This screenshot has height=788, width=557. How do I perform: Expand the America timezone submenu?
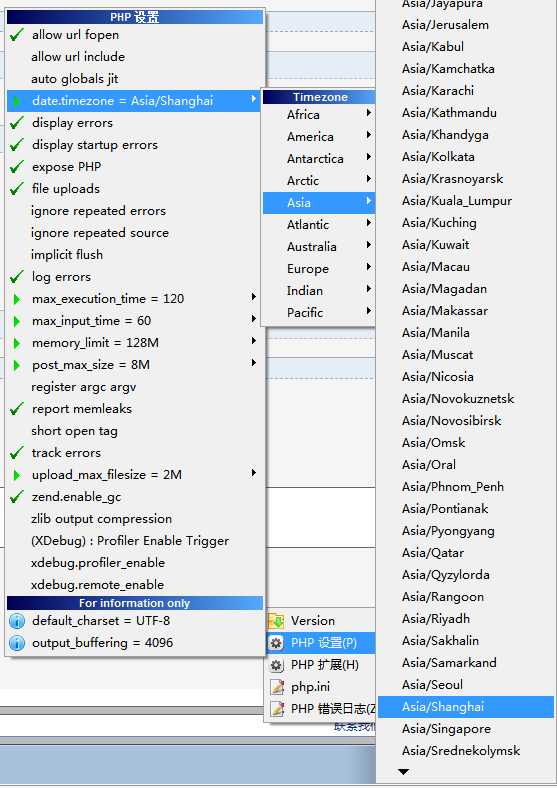(x=319, y=137)
